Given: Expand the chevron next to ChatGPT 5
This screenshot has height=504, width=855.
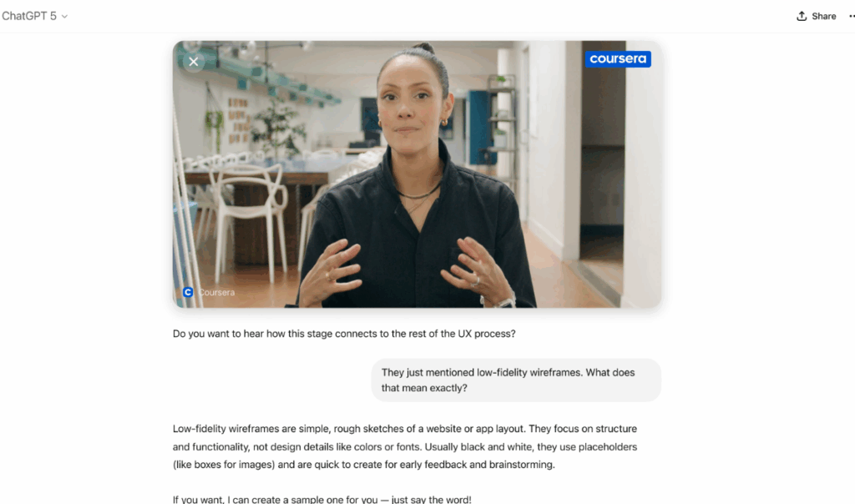Looking at the screenshot, I should [x=64, y=17].
